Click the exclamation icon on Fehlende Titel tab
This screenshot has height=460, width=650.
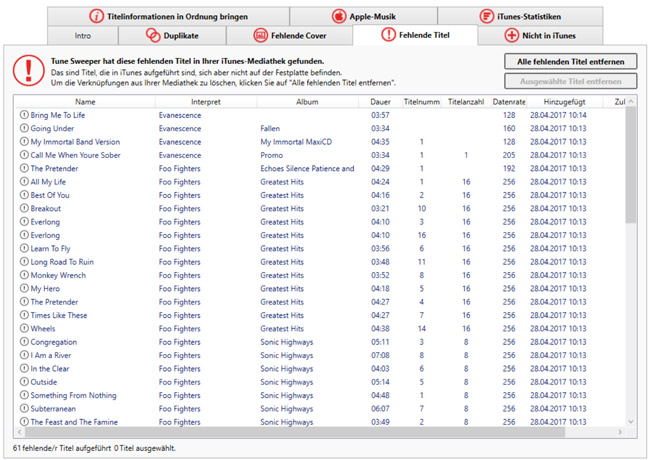[388, 35]
